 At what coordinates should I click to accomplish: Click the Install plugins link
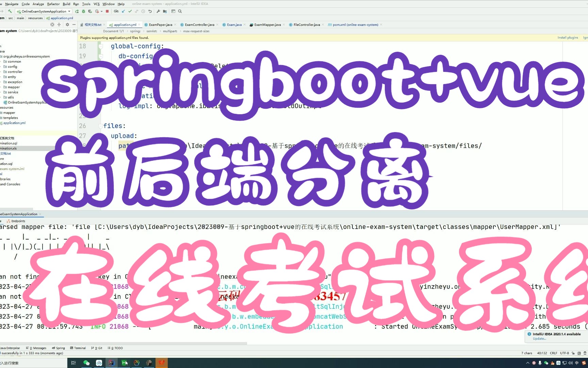point(568,37)
